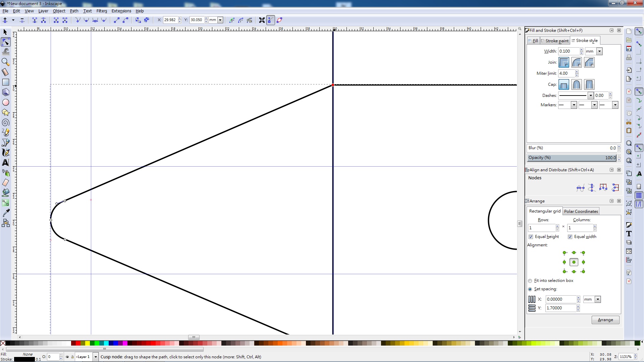Image resolution: width=644 pixels, height=362 pixels.
Task: Open the stroke width unit dropdown
Action: tap(599, 51)
